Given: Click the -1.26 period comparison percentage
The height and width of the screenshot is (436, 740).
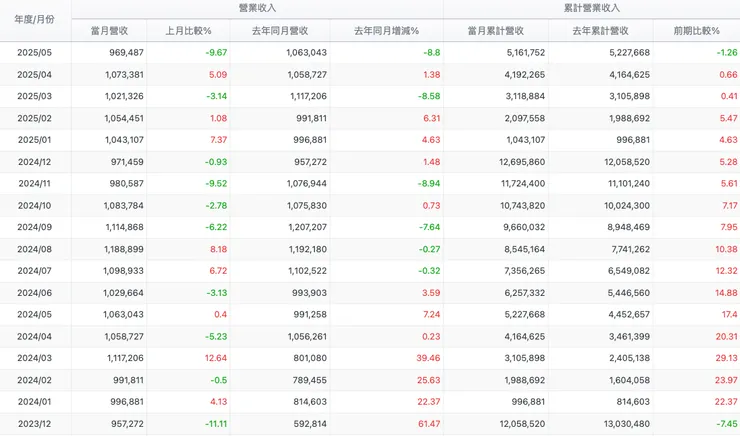Looking at the screenshot, I should 727,52.
